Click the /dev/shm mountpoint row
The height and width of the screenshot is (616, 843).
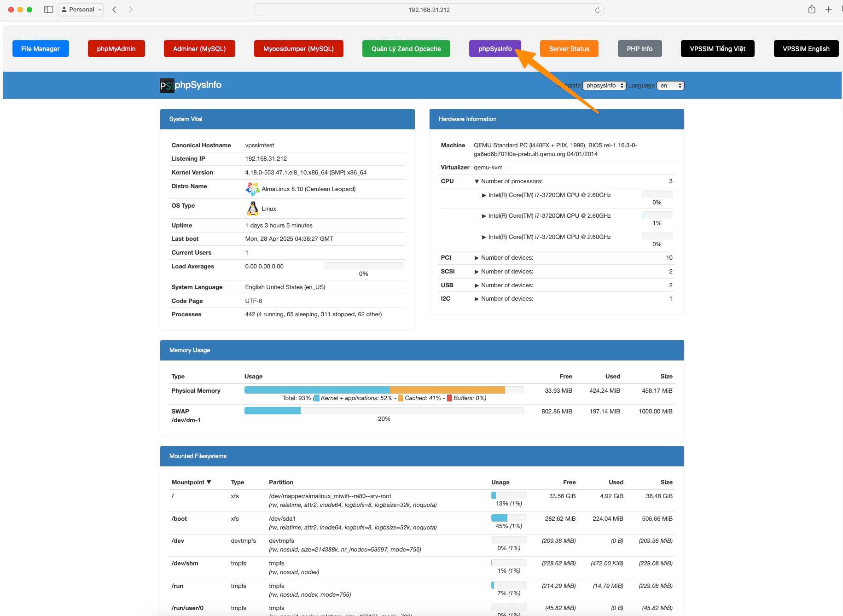[422, 568]
